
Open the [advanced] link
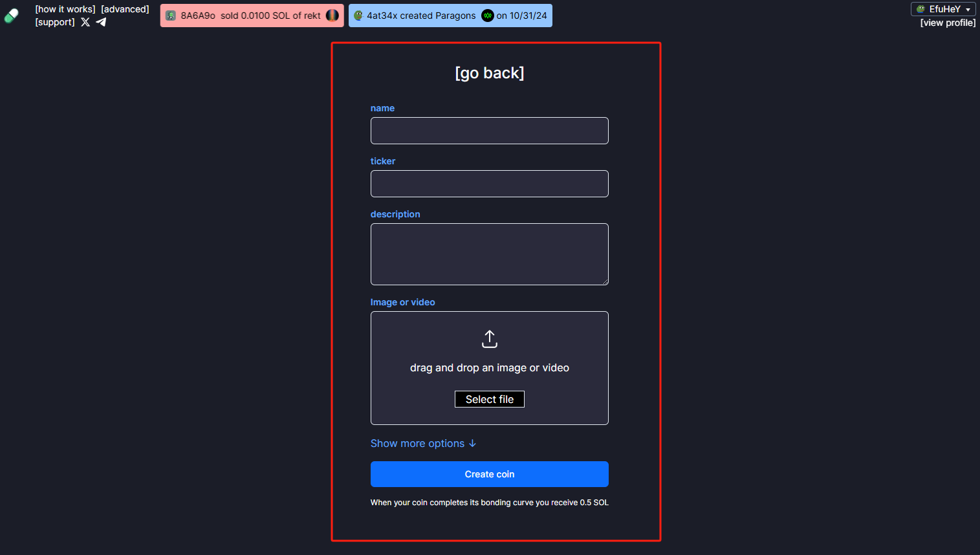tap(125, 9)
